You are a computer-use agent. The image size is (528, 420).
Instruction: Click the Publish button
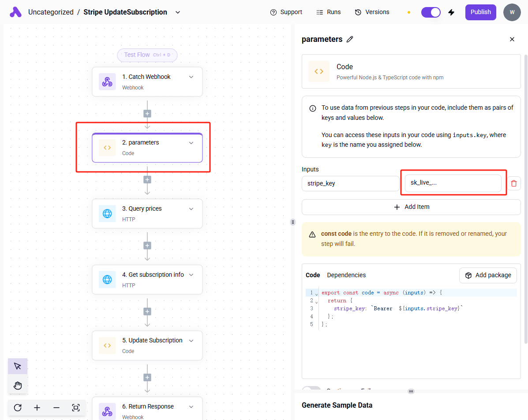480,12
